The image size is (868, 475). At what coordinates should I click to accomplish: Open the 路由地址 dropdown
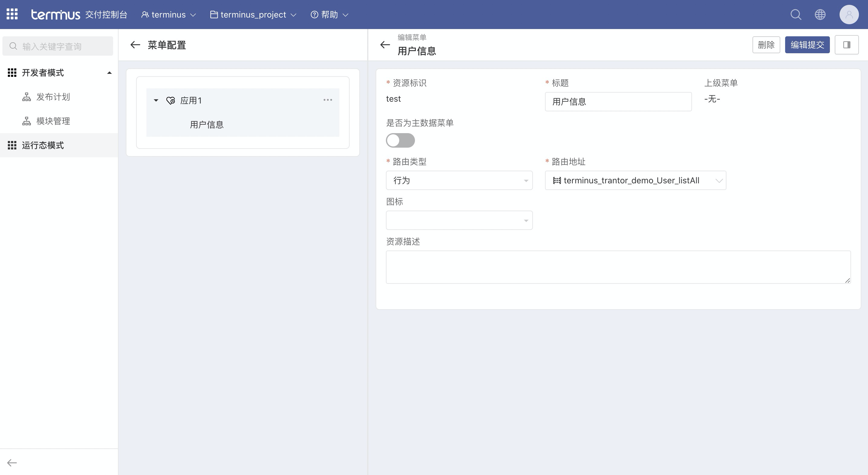[x=635, y=180]
